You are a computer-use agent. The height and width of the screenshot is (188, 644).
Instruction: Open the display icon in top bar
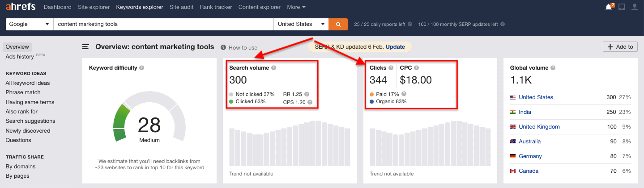pos(622,7)
